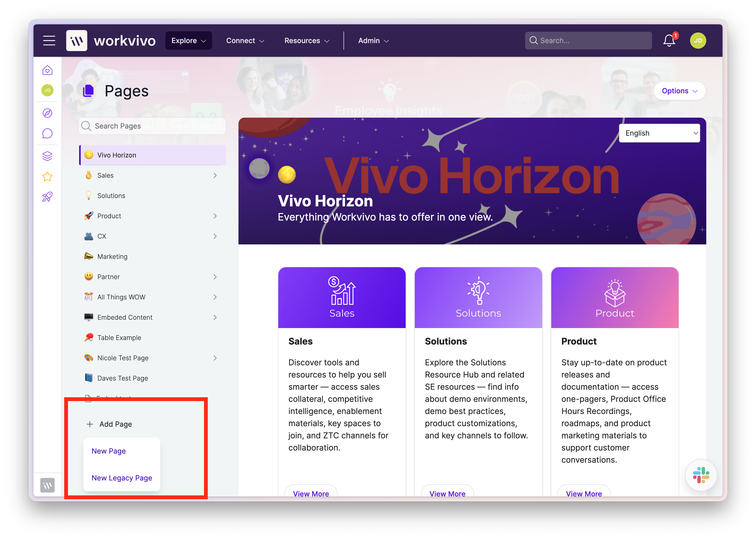This screenshot has height=539, width=756.
Task: Open the compass explore icon
Action: 47,113
